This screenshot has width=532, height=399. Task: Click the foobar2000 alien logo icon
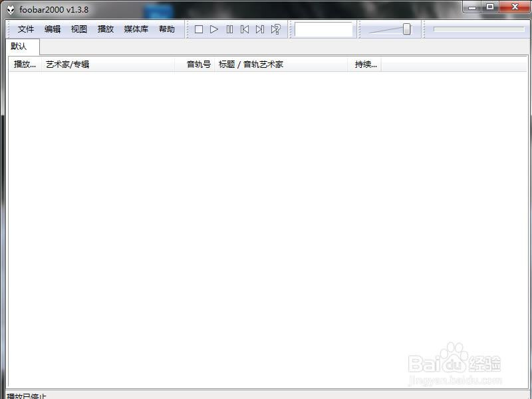point(11,9)
